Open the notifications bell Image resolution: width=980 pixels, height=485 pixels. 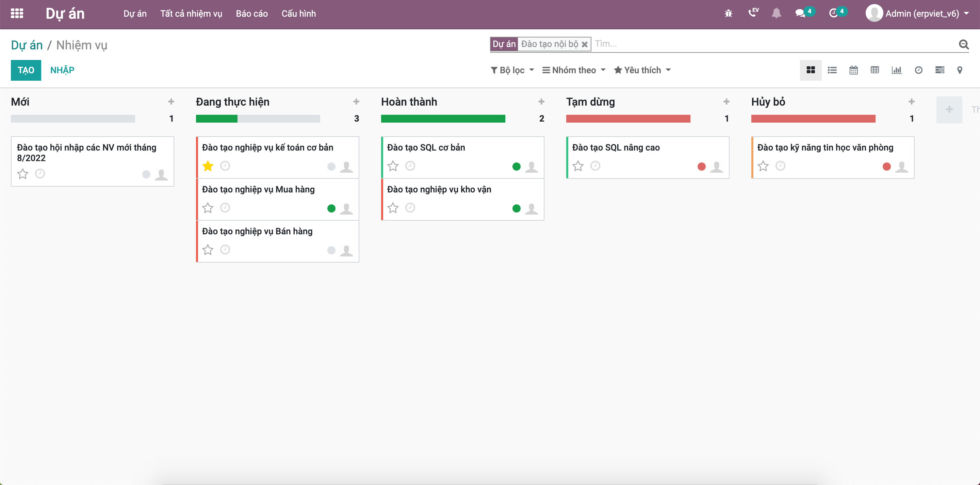coord(776,13)
